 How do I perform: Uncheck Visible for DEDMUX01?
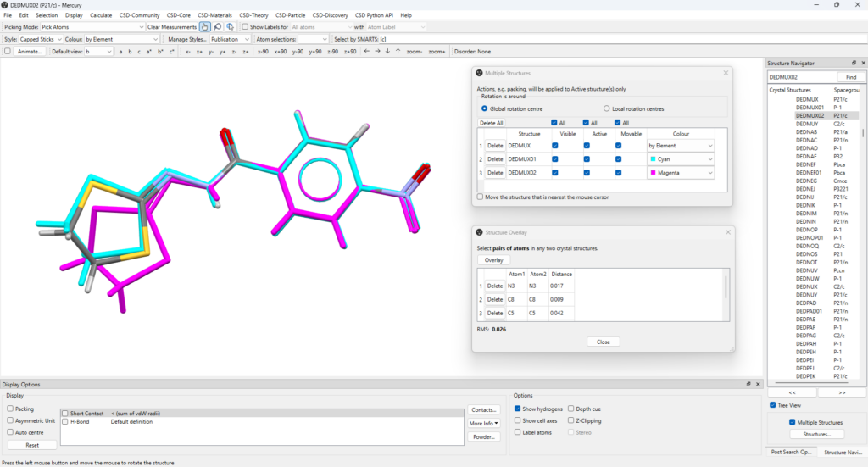pos(555,159)
